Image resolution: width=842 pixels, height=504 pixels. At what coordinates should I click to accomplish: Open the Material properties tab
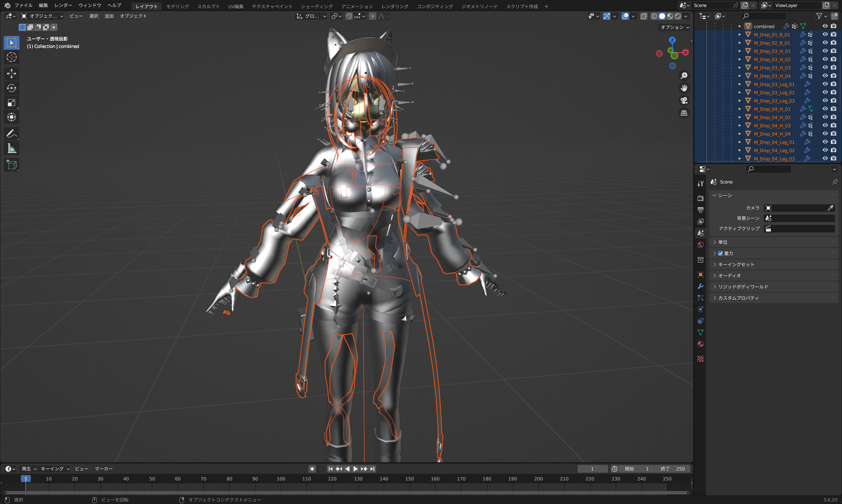[x=701, y=344]
